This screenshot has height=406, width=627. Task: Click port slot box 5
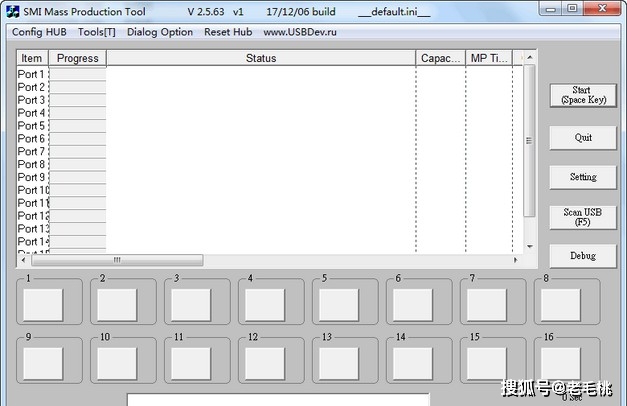[x=339, y=305]
